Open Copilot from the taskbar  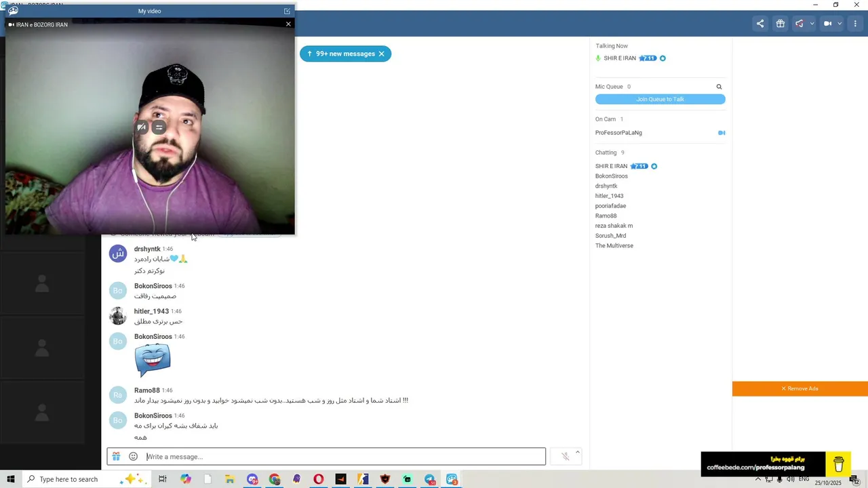pyautogui.click(x=186, y=479)
